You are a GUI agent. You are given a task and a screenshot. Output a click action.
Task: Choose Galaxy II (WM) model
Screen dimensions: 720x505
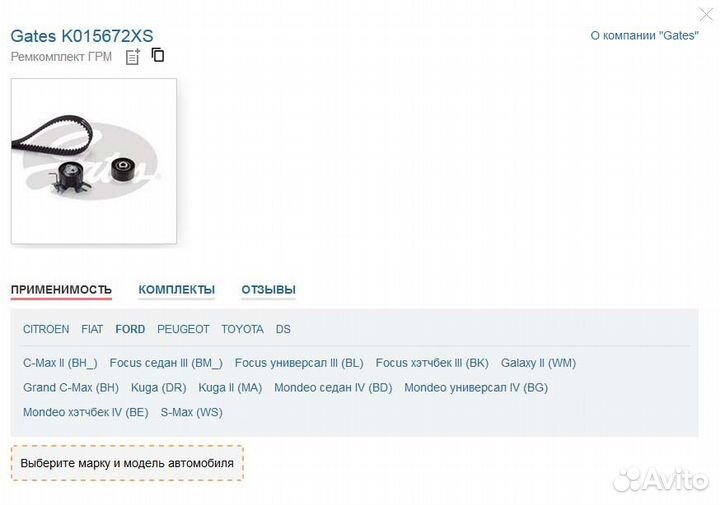point(538,363)
